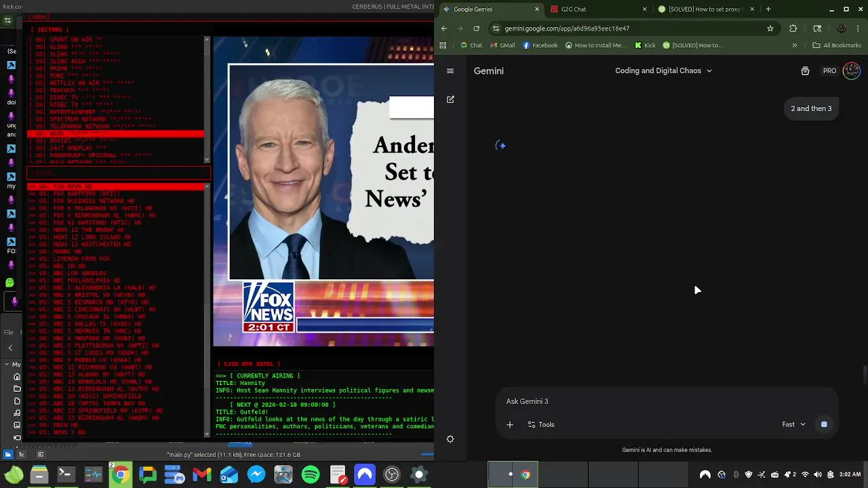This screenshot has height=488, width=868.
Task: Open the GMail bookmark
Action: tap(501, 45)
